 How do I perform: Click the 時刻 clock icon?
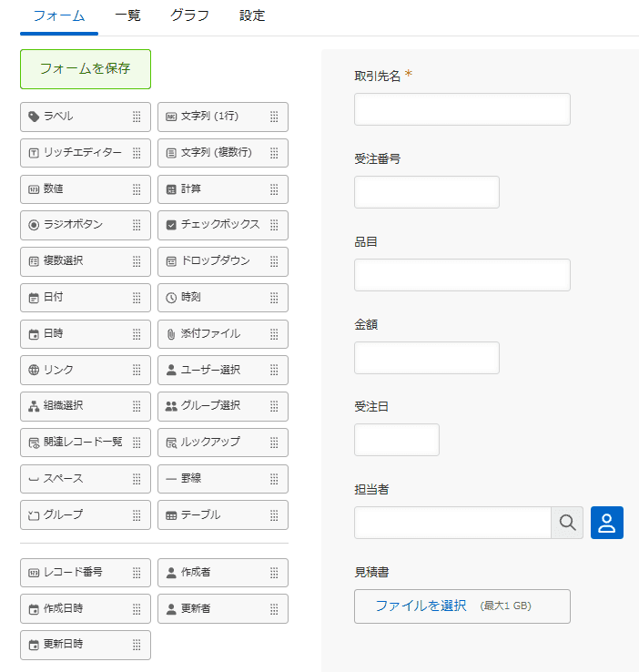click(x=171, y=298)
